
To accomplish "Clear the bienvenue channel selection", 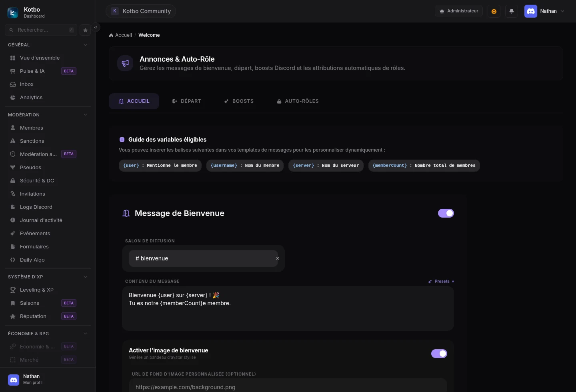I will coord(278,258).
